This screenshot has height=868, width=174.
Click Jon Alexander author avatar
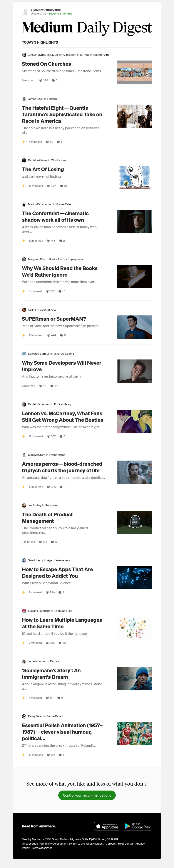pyautogui.click(x=24, y=661)
